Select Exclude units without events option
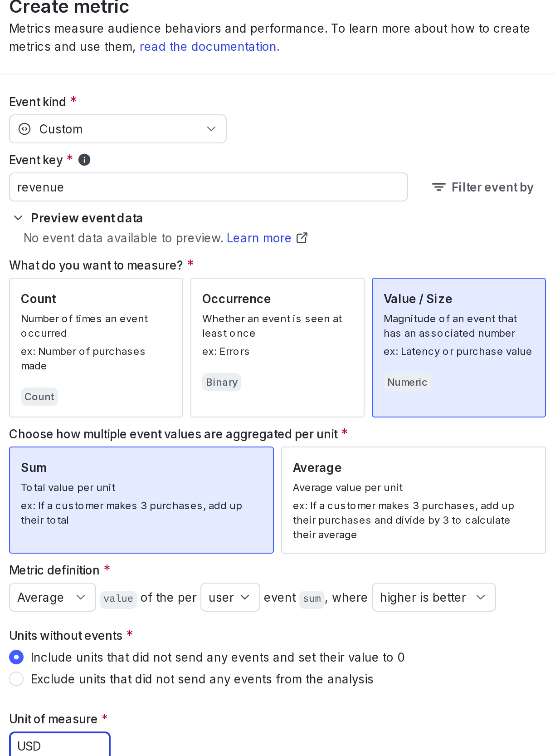Screen dimensions: 555x756 pyautogui.click(x=16, y=679)
